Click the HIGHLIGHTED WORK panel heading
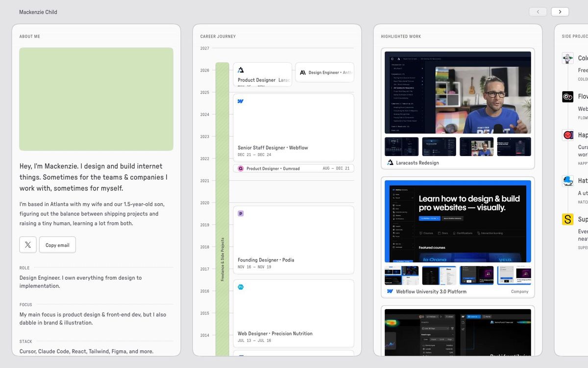 401,36
